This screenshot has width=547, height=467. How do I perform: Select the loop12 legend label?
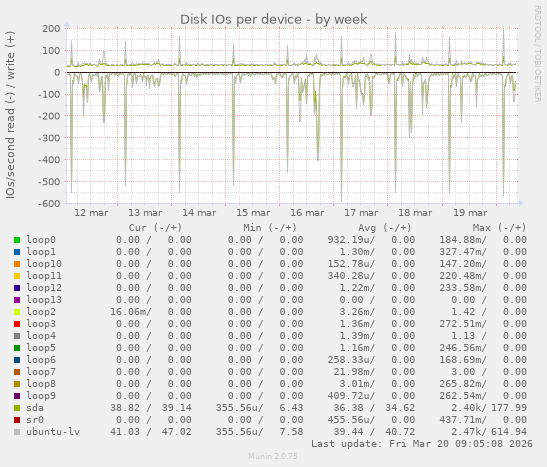point(44,288)
